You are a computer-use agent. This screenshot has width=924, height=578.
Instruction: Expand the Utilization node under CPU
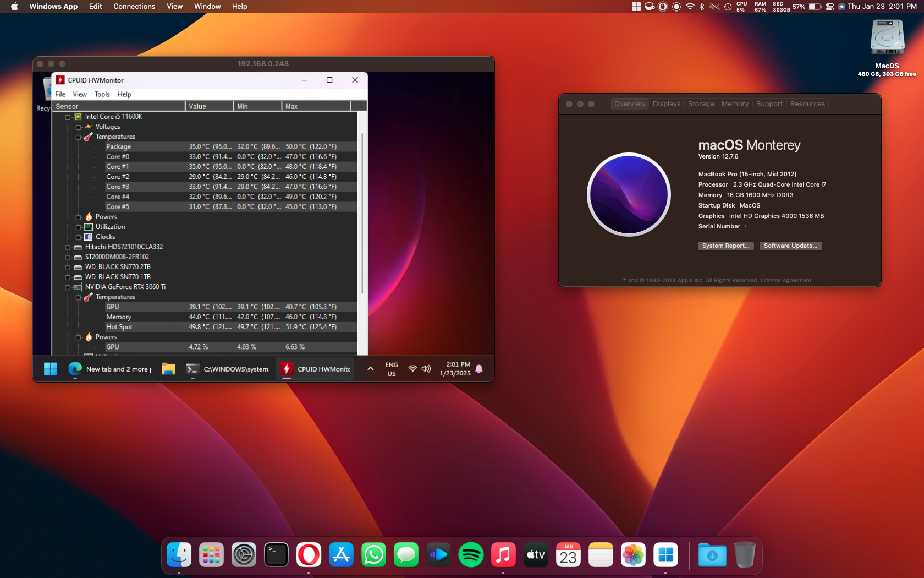coord(78,227)
